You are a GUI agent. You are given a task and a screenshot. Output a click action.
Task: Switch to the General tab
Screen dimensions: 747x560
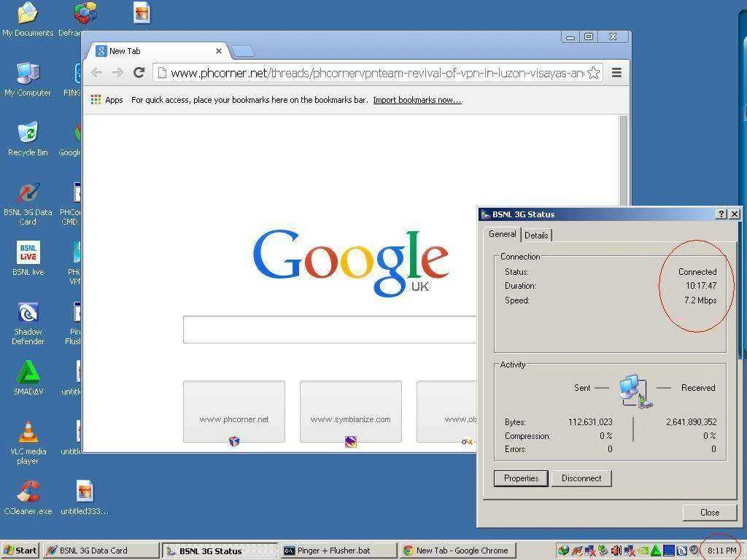[x=502, y=234]
